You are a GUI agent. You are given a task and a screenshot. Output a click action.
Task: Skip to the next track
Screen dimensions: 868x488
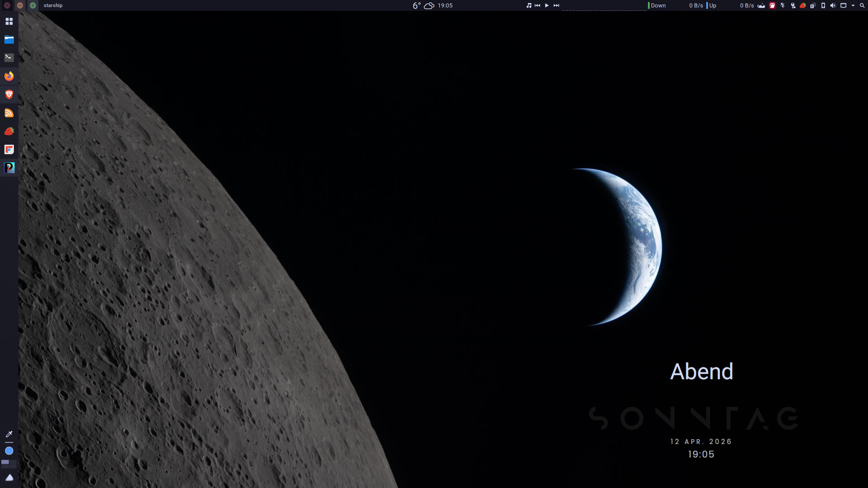(557, 5)
